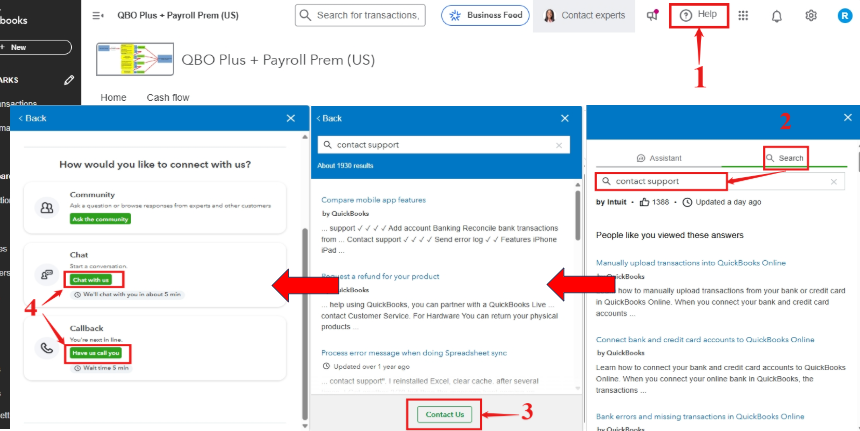Click the Contact Us button
The height and width of the screenshot is (431, 860).
point(445,415)
